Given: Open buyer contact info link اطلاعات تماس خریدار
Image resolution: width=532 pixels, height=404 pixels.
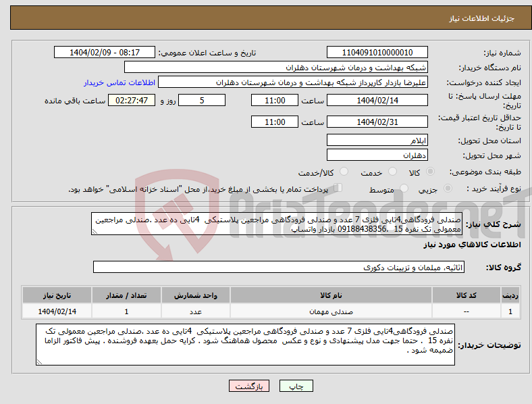Looking at the screenshot, I should tap(119, 82).
